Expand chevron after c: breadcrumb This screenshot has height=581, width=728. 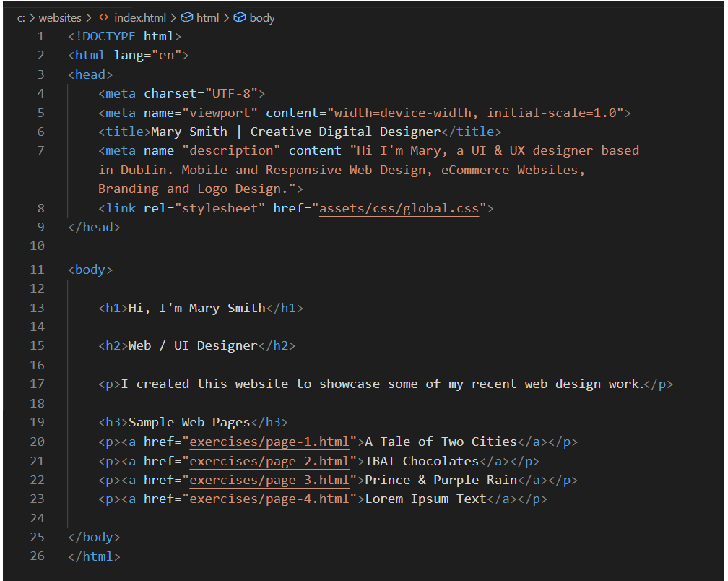[32, 18]
